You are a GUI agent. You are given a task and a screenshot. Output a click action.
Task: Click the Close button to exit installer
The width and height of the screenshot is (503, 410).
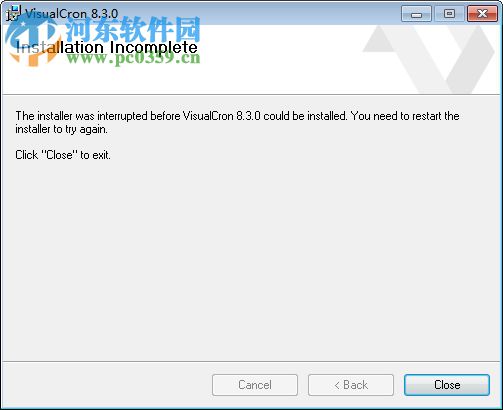[447, 385]
